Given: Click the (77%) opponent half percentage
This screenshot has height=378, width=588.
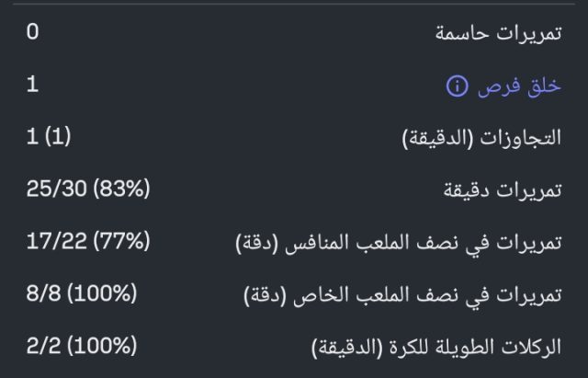Looking at the screenshot, I should coord(120,243).
